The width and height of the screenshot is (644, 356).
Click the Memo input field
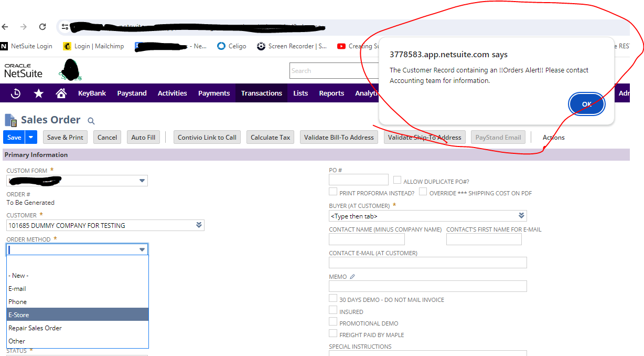[x=427, y=286]
